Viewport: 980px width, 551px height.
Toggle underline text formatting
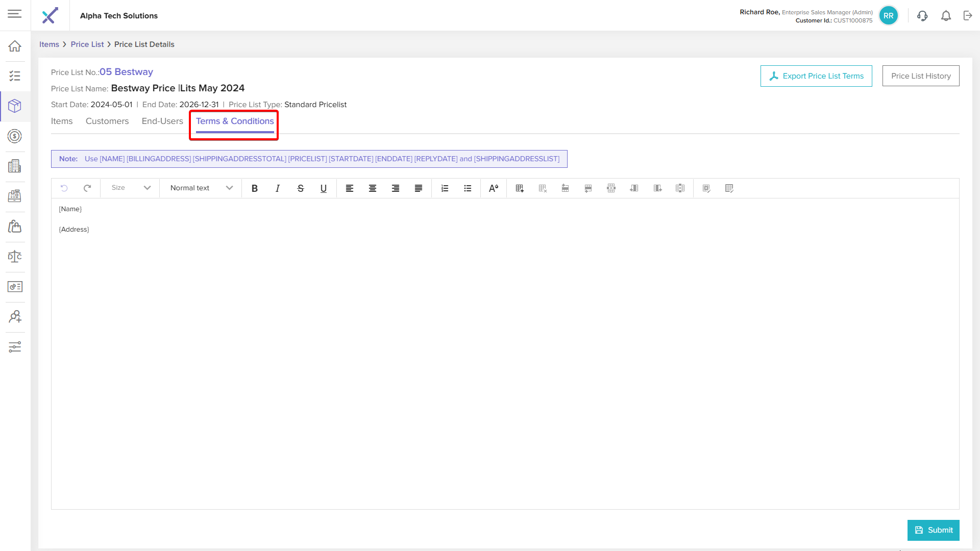[323, 188]
